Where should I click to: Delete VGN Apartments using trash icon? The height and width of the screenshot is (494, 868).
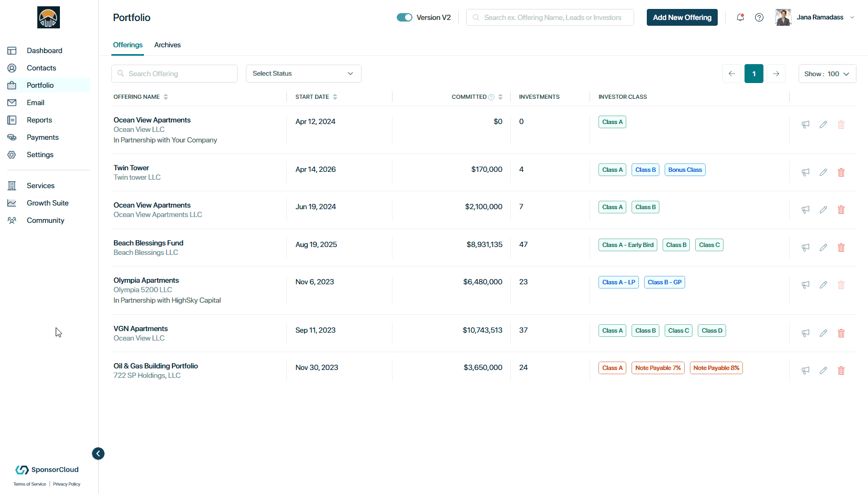(841, 333)
